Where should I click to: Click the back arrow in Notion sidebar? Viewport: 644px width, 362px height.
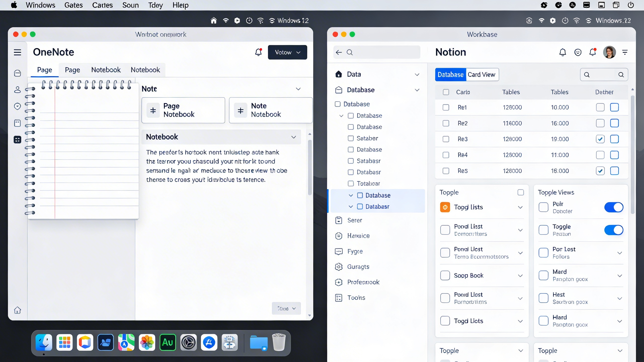click(339, 52)
